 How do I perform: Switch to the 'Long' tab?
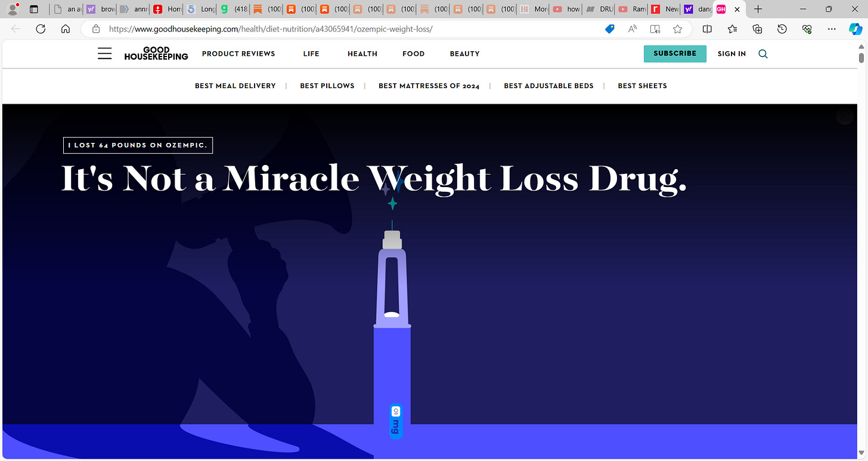point(200,10)
